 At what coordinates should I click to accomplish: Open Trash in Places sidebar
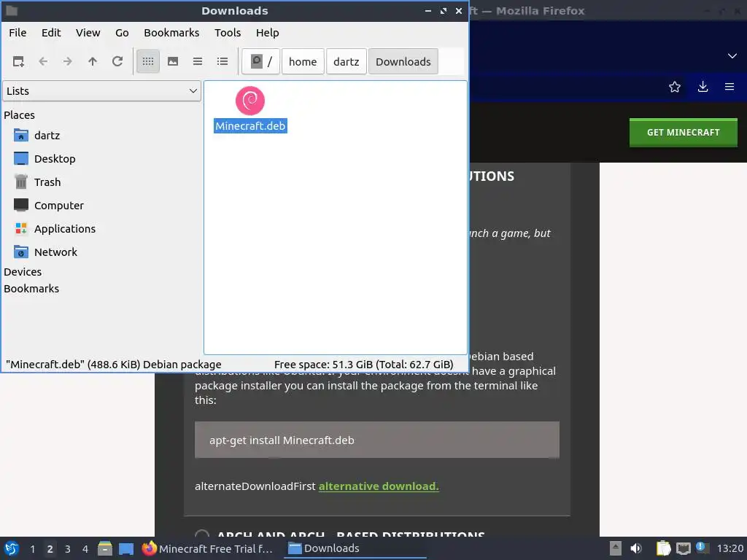click(x=47, y=182)
